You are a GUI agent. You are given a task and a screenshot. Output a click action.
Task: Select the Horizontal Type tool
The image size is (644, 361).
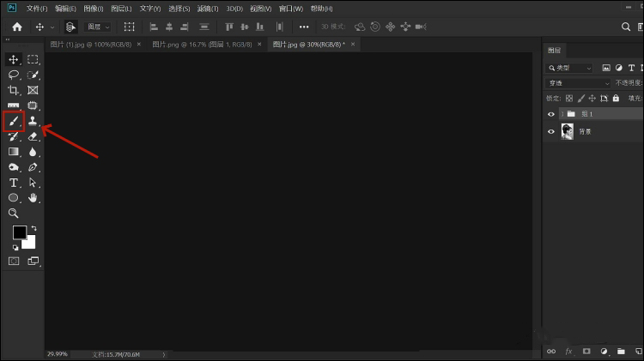pyautogui.click(x=13, y=183)
